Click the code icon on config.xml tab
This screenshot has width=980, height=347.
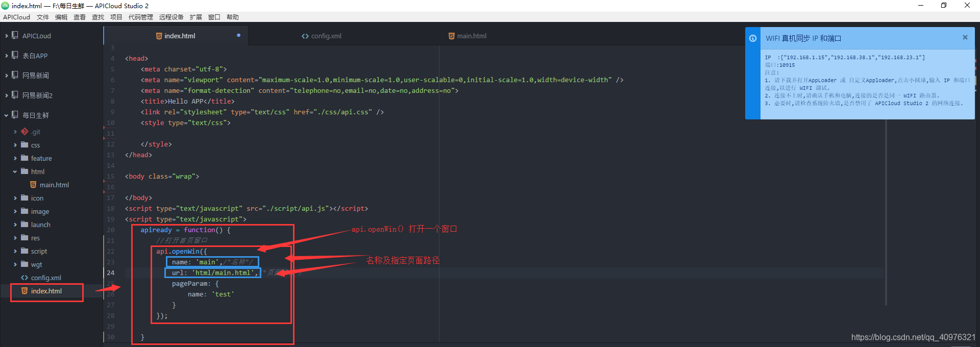(x=305, y=36)
